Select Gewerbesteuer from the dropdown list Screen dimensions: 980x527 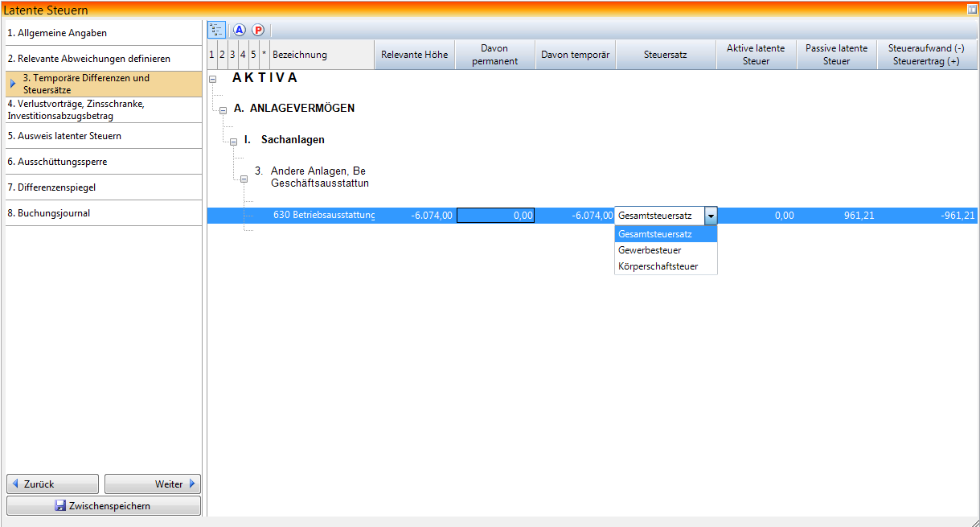(x=650, y=250)
